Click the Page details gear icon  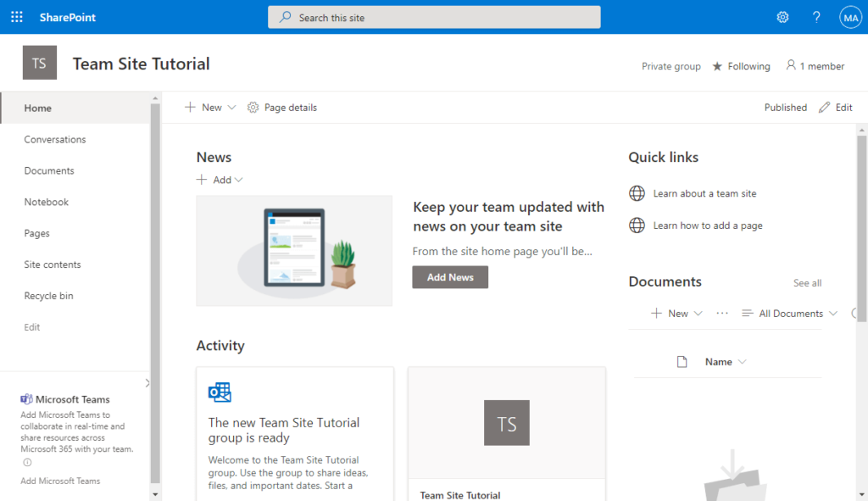pyautogui.click(x=253, y=108)
